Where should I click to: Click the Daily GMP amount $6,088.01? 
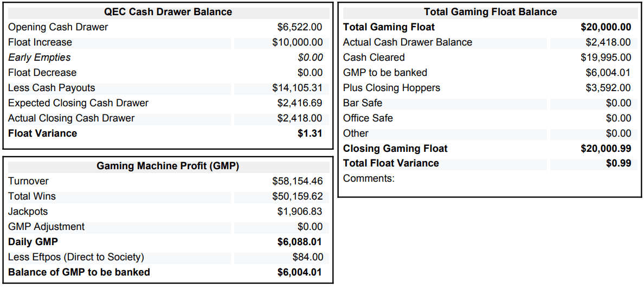click(300, 242)
